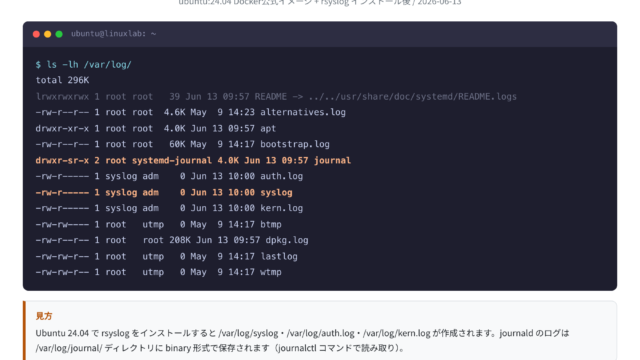This screenshot has height=360, width=640.
Task: Click the terminal title ubuntu@linuxlab
Action: (113, 34)
